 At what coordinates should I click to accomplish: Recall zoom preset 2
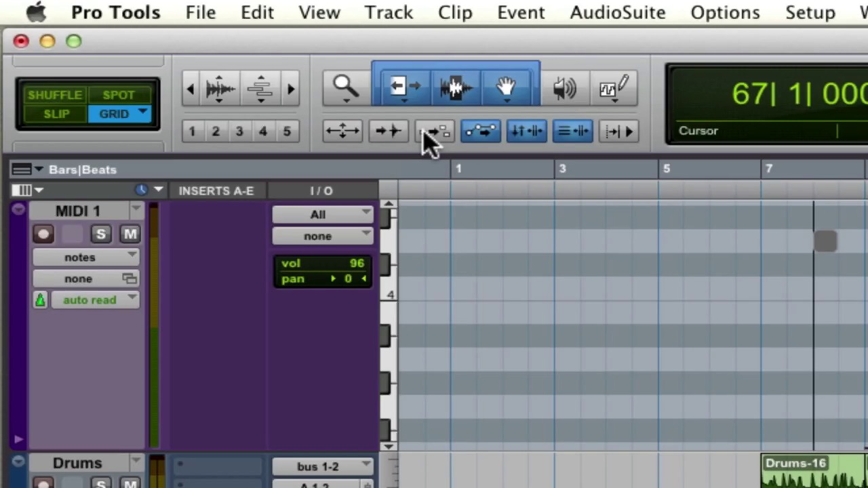coord(216,131)
